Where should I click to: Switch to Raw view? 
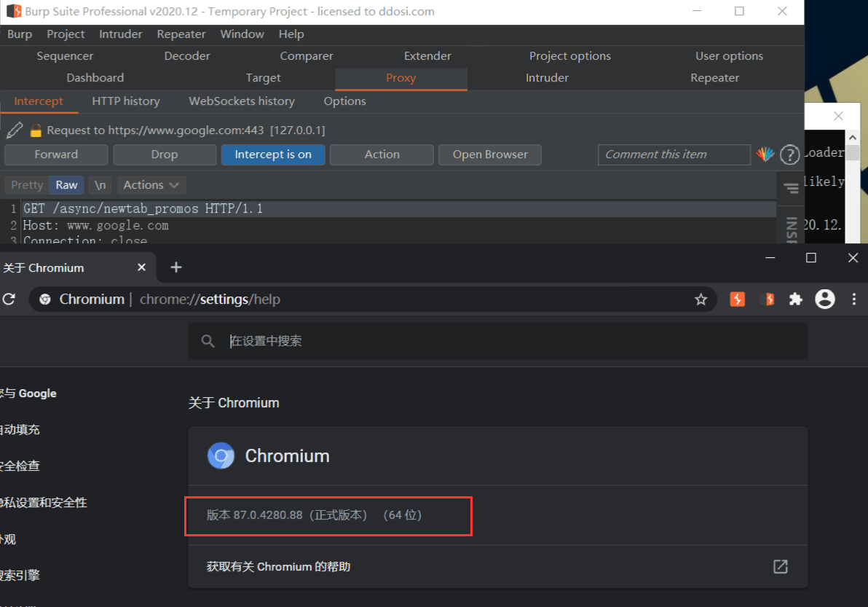coord(66,185)
